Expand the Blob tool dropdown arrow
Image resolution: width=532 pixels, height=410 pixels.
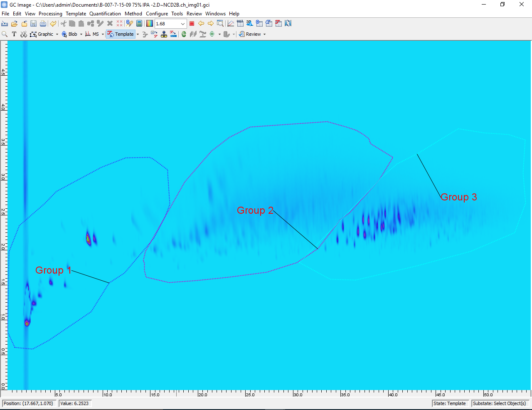[x=81, y=34]
